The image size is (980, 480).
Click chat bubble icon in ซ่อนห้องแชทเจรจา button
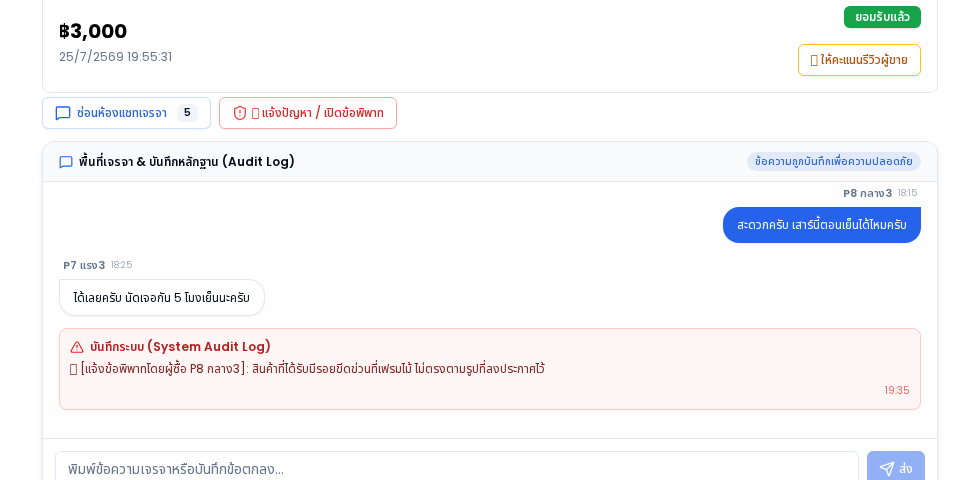coord(63,113)
